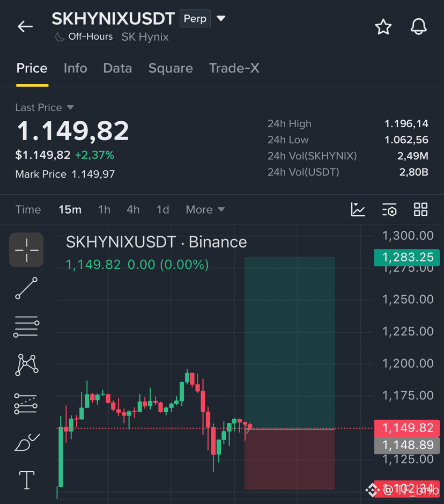
Task: Select the 1h chart interval
Action: pyautogui.click(x=104, y=209)
